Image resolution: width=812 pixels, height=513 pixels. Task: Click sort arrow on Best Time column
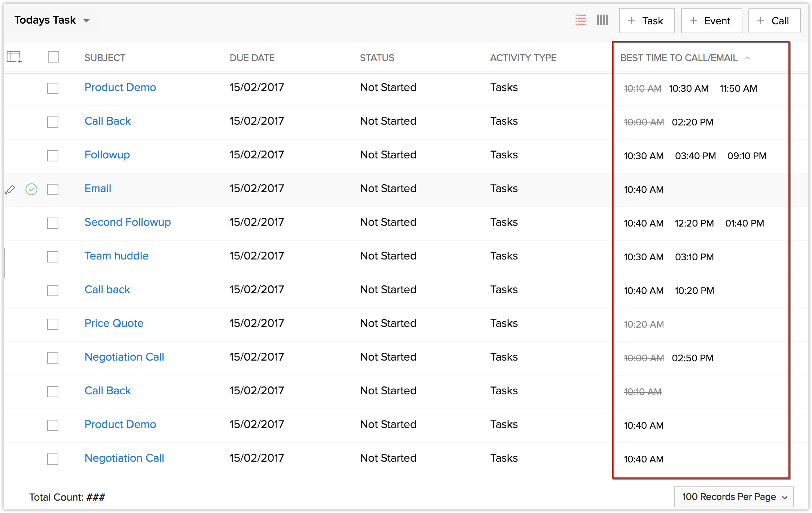click(747, 58)
